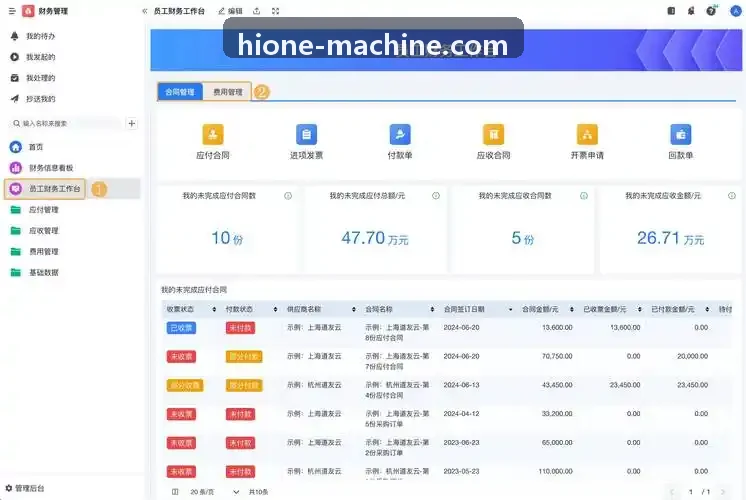The height and width of the screenshot is (500, 746).
Task: Collapse the sidebar with the double-chevron icon
Action: (145, 11)
